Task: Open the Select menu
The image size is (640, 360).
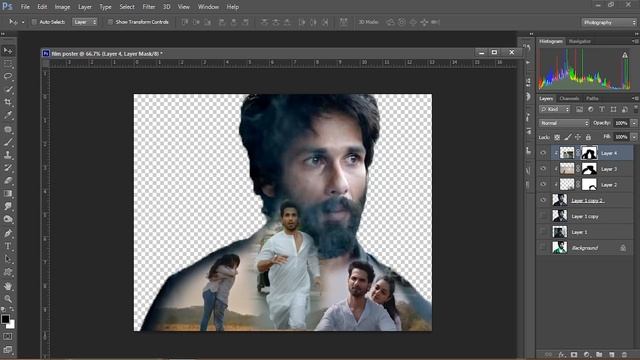Action: point(127,7)
